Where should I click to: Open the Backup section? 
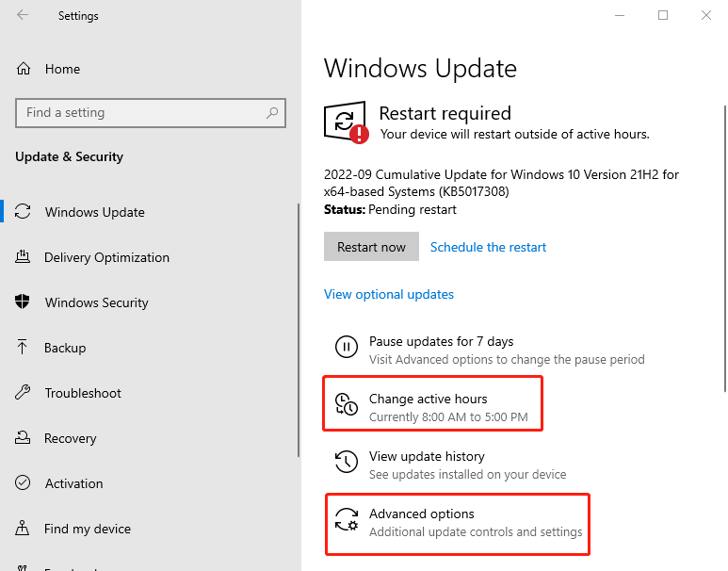[65, 348]
